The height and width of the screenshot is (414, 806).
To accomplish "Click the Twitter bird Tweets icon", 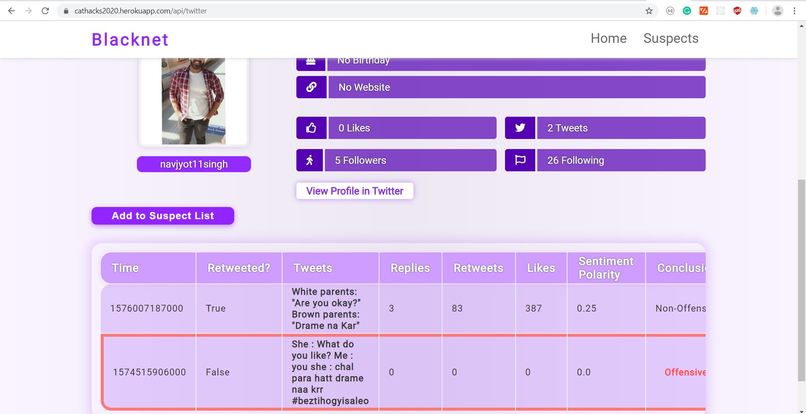I will [520, 128].
